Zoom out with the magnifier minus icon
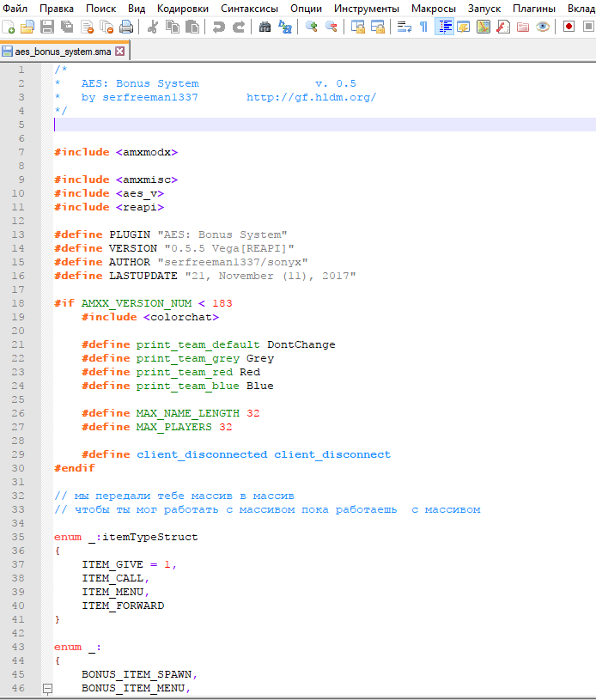596x700 pixels. point(331,27)
